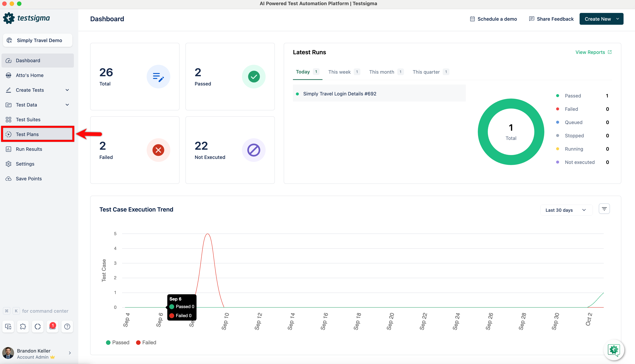This screenshot has width=635, height=364.
Task: Click the Testsigma gear logo
Action: [9, 18]
